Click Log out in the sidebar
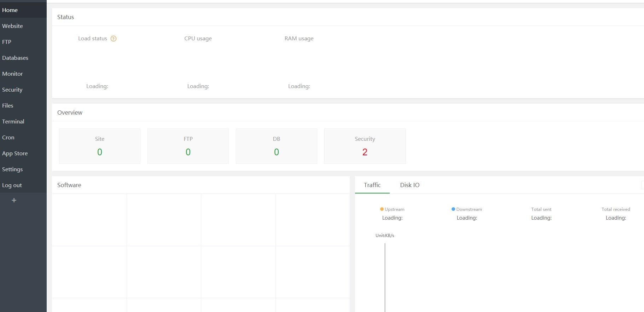The width and height of the screenshot is (644, 312). (x=12, y=185)
